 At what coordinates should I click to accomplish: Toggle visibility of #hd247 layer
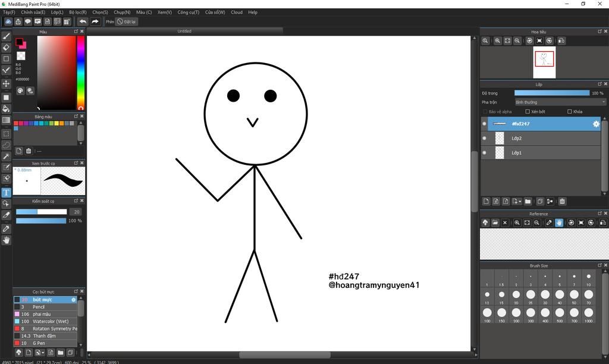tap(484, 124)
